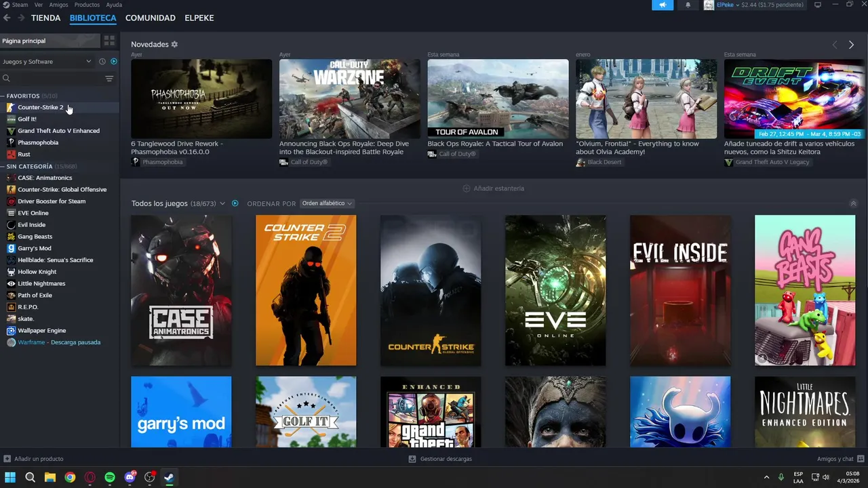Open the notifications bell

coord(688,5)
